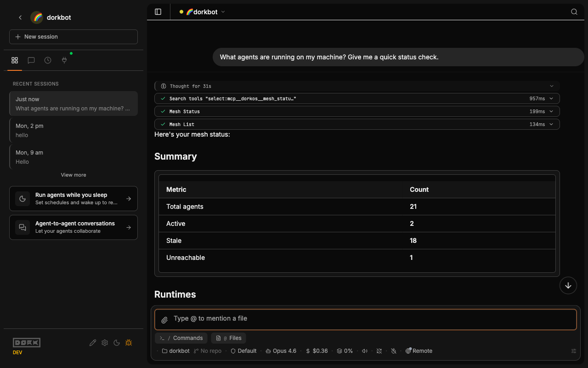The width and height of the screenshot is (588, 368).
Task: Open the Files button
Action: [228, 338]
